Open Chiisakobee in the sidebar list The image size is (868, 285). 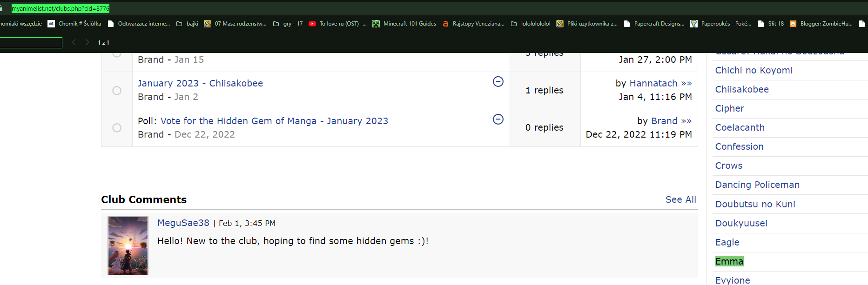[742, 89]
